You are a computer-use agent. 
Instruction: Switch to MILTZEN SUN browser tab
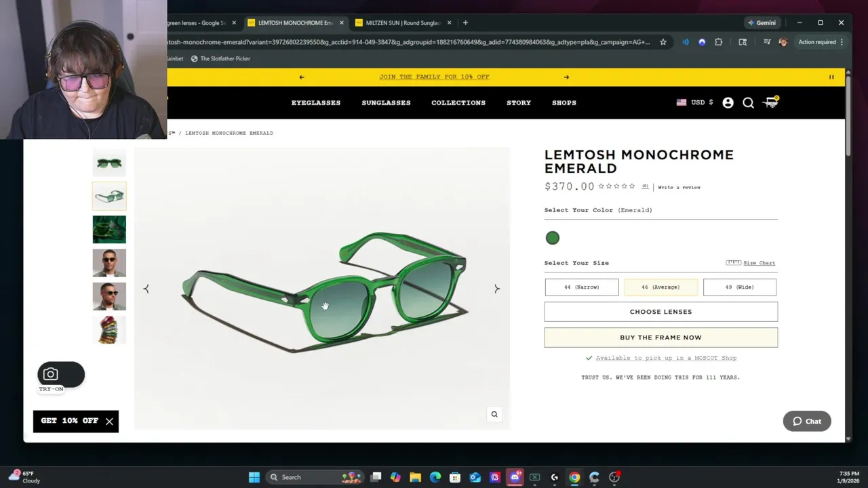click(x=403, y=22)
